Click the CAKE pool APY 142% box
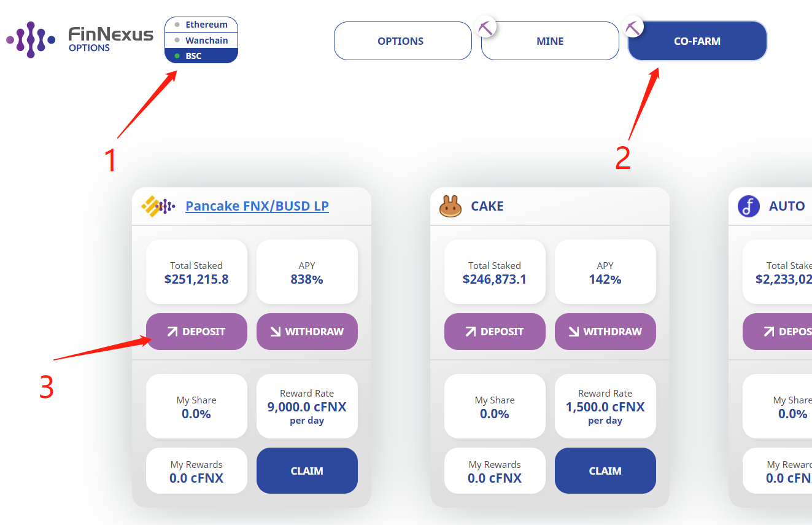This screenshot has width=812, height=525. 605,272
